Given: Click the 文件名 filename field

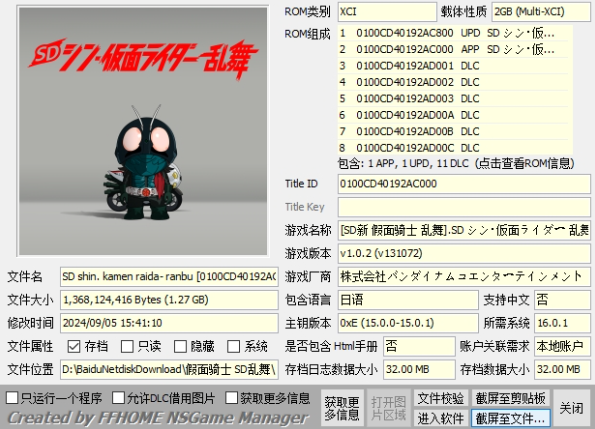Looking at the screenshot, I should point(169,277).
